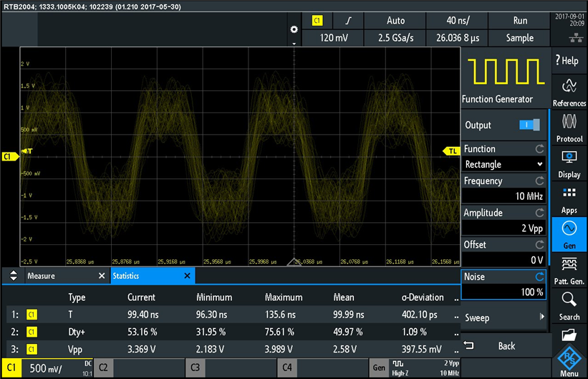Open the Apps grid icon
This screenshot has height=379, width=588.
(569, 198)
